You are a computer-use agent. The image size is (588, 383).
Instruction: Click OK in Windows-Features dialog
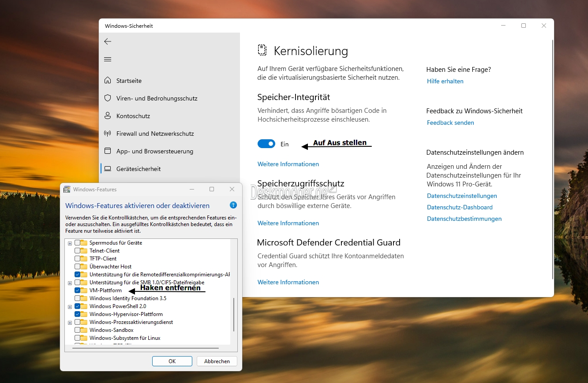click(172, 361)
